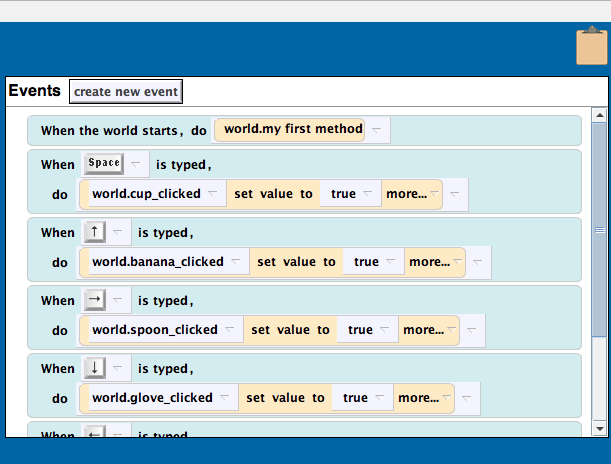This screenshot has width=611, height=464.
Task: Click the create new event button
Action: [x=126, y=92]
